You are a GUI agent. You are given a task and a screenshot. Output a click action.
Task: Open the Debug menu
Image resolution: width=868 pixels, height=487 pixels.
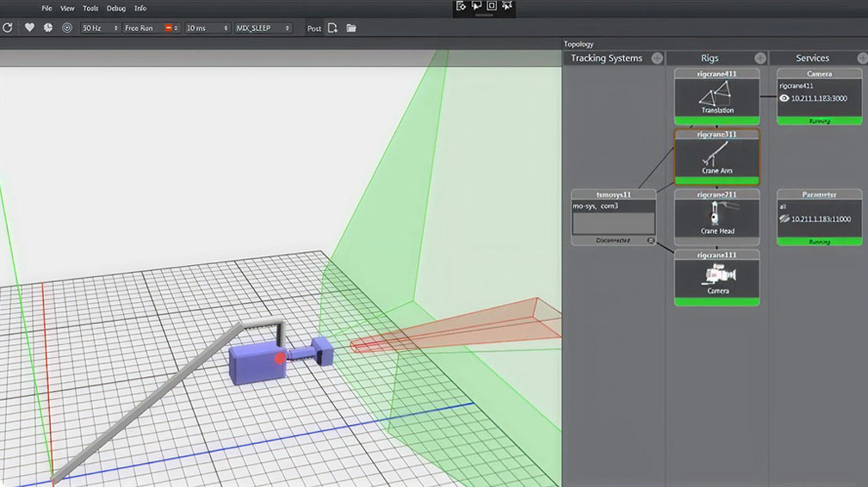(115, 8)
